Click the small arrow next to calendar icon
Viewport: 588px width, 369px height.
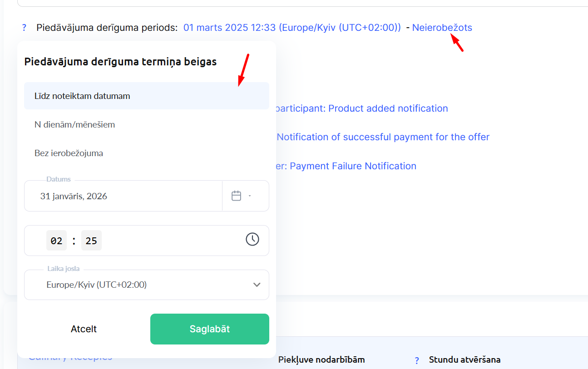250,196
